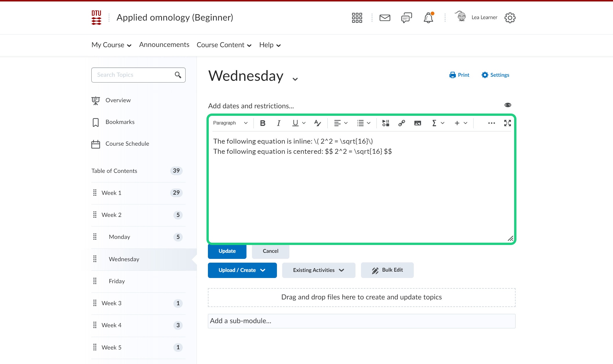Viewport: 613px width, 364px height.
Task: Open the Paragraph format dropdown
Action: click(x=230, y=123)
